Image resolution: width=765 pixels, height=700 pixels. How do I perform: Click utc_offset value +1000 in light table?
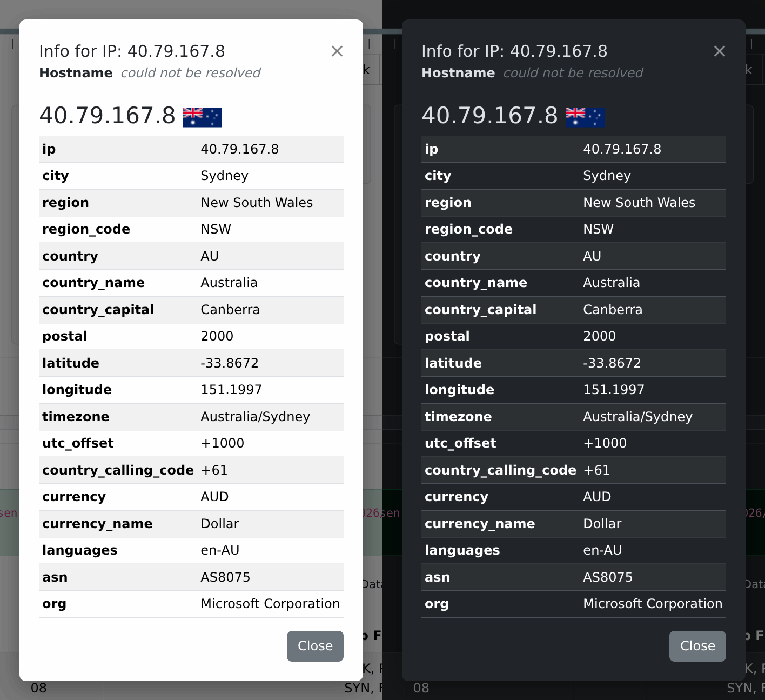tap(223, 443)
